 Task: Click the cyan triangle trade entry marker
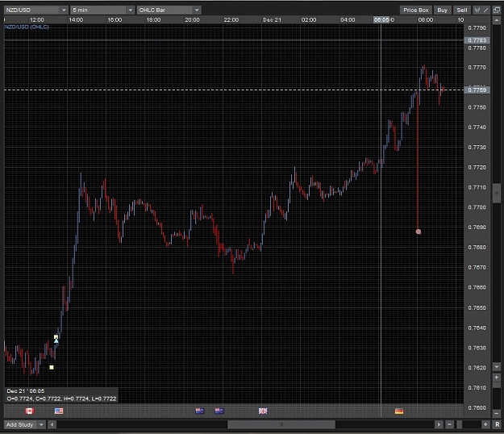56,340
